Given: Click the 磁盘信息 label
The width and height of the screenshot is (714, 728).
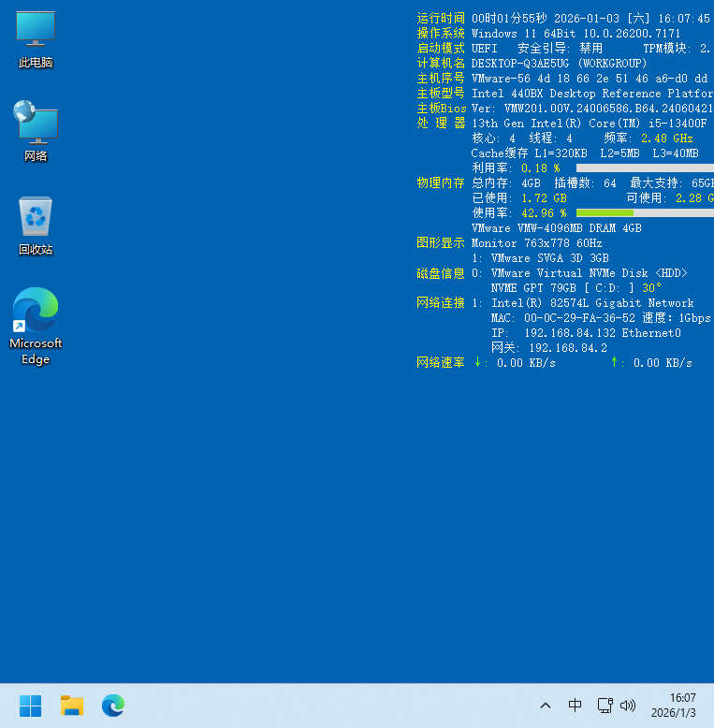Looking at the screenshot, I should coord(440,273).
